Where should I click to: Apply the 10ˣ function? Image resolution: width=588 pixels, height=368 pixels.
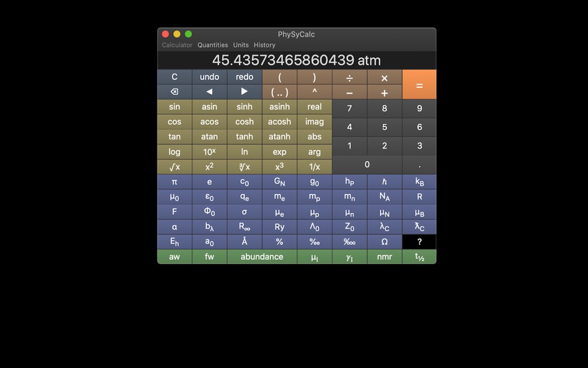(209, 152)
